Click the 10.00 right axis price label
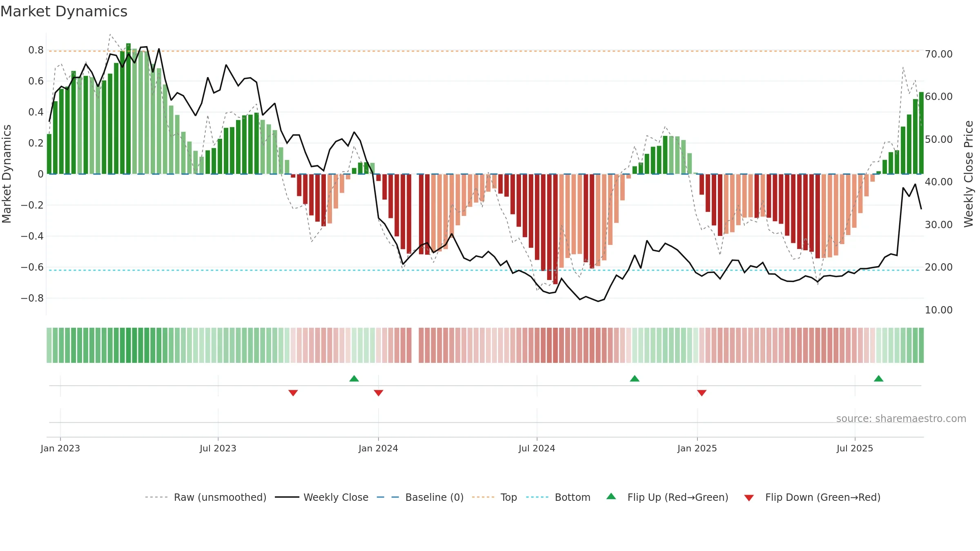The height and width of the screenshot is (551, 980). pos(939,310)
